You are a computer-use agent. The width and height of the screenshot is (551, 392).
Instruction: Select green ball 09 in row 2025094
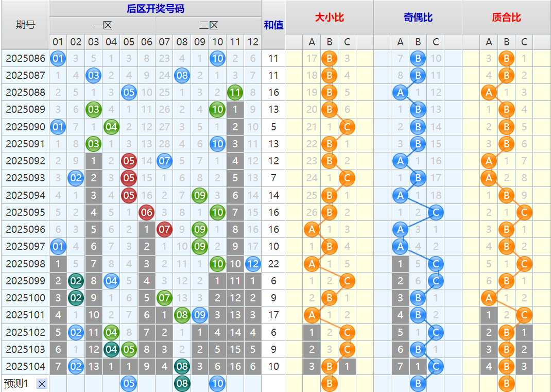(x=200, y=195)
